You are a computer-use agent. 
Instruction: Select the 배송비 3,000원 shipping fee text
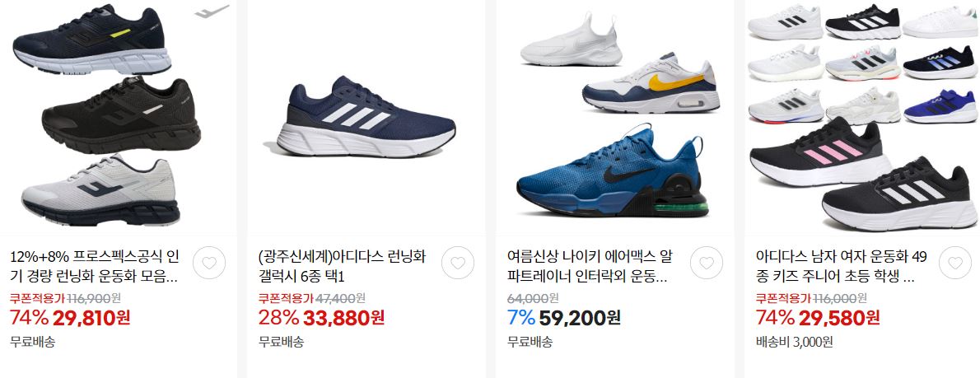(795, 342)
